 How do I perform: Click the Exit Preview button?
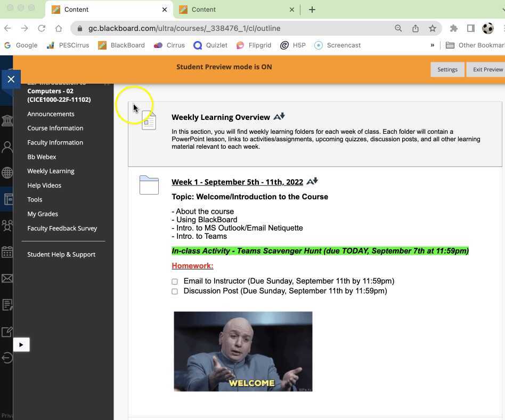click(487, 69)
